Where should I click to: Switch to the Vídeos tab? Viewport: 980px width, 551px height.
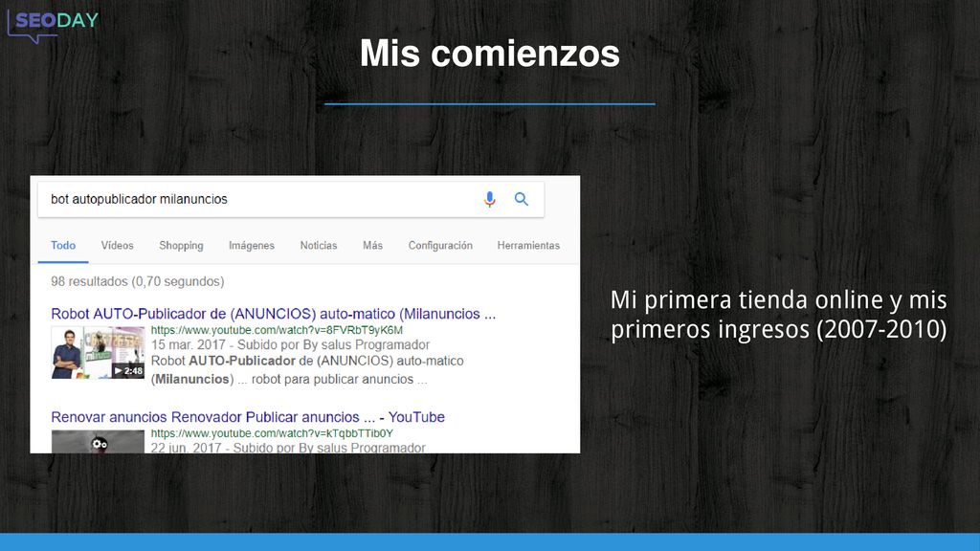(x=118, y=246)
